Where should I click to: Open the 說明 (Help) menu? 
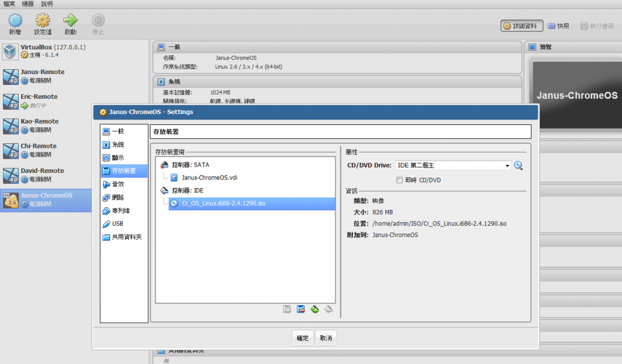pos(47,4)
